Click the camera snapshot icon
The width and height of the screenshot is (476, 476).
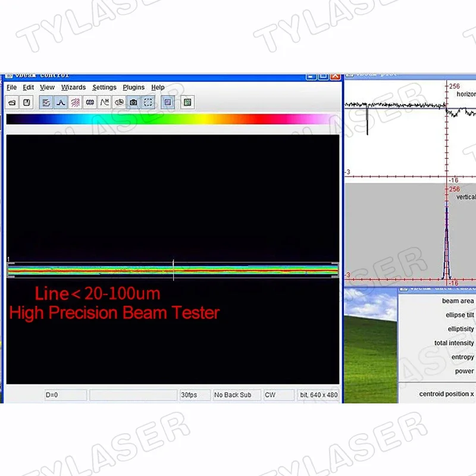point(133,102)
